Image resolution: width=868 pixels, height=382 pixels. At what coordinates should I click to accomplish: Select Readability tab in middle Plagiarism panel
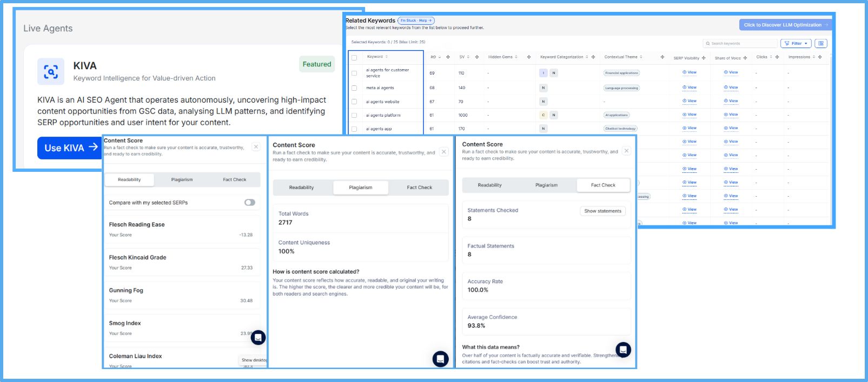click(x=302, y=187)
